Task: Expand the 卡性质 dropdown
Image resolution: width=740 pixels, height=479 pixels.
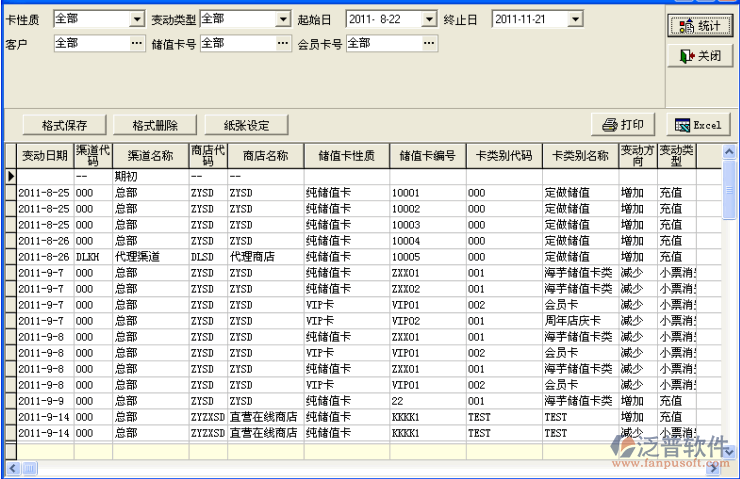Action: click(137, 19)
